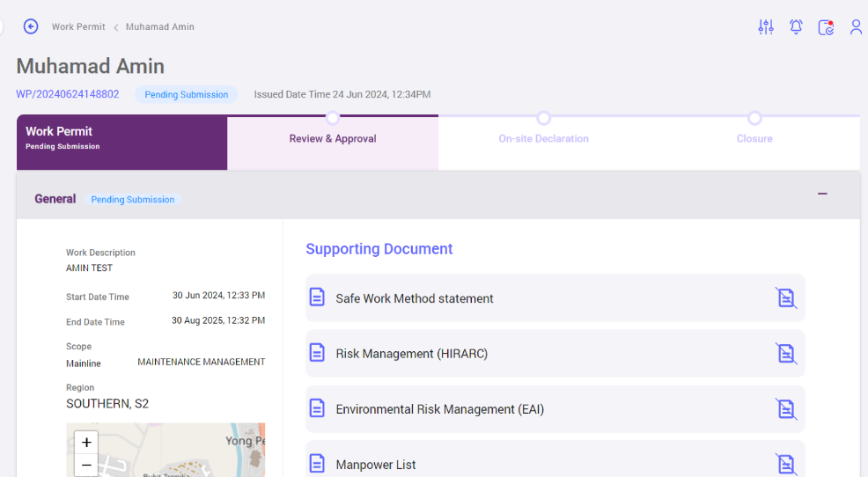Click the Review & Approval progress step marker
This screenshot has width=868, height=477.
point(333,118)
